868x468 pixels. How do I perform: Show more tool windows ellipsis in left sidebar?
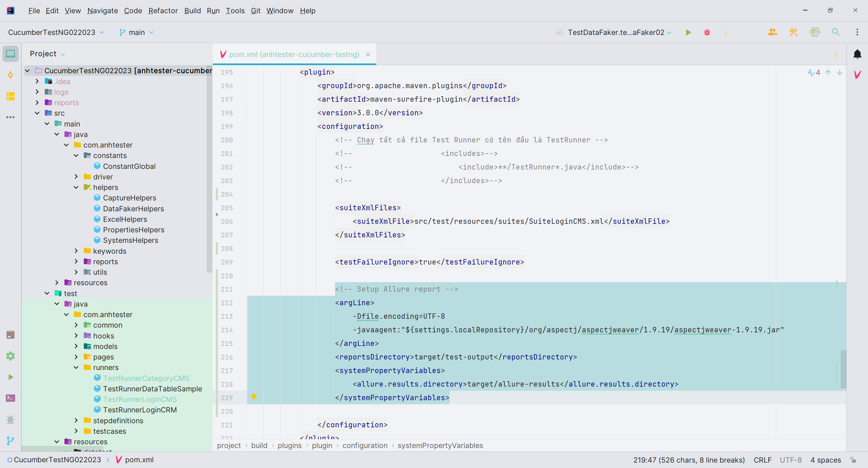click(11, 117)
